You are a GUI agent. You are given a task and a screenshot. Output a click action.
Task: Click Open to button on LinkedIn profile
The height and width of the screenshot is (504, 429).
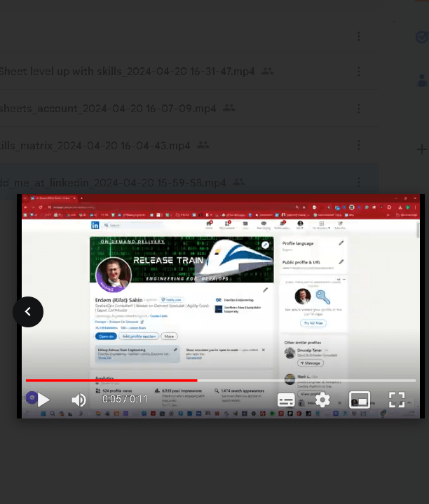(106, 336)
